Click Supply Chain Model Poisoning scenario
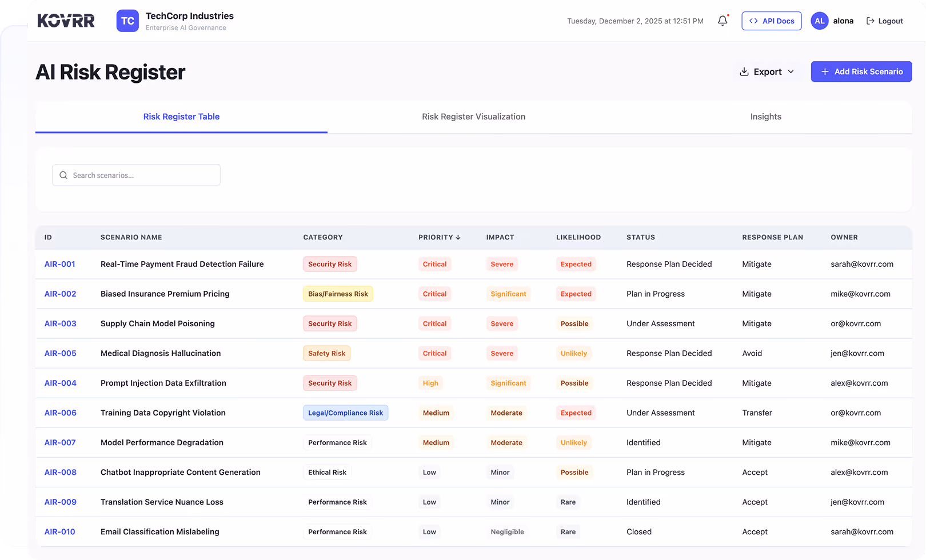Screen dimensions: 926x560 click(x=158, y=323)
